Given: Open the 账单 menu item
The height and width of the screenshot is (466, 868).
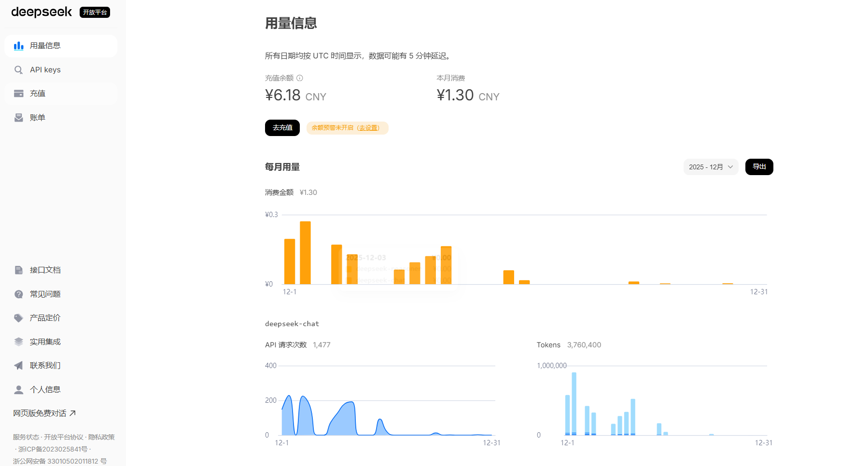Looking at the screenshot, I should [61, 118].
